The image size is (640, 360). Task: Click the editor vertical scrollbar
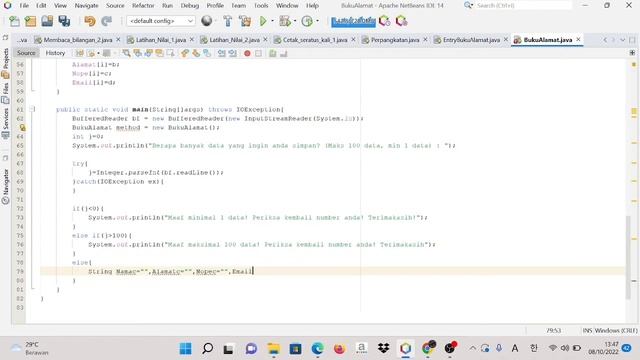[628, 257]
